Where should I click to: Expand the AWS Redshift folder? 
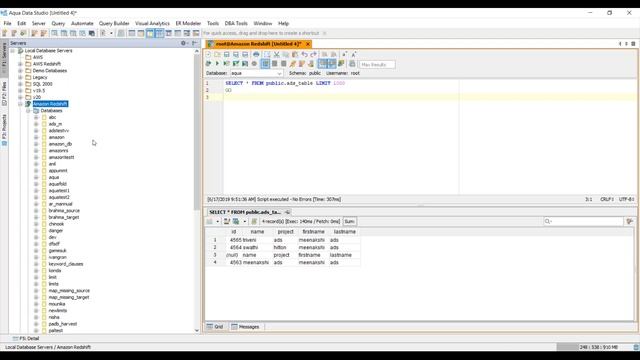click(x=20, y=64)
